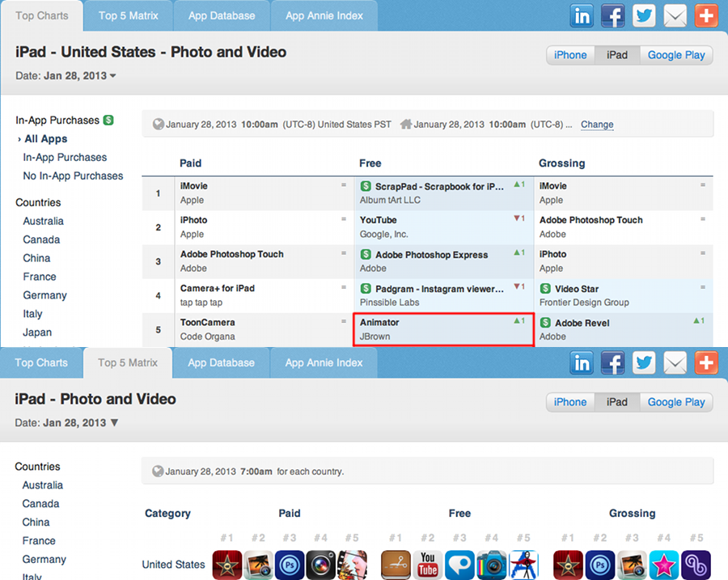Open Free #3 blue speech bubble app icon
728x580 pixels.
pyautogui.click(x=459, y=565)
